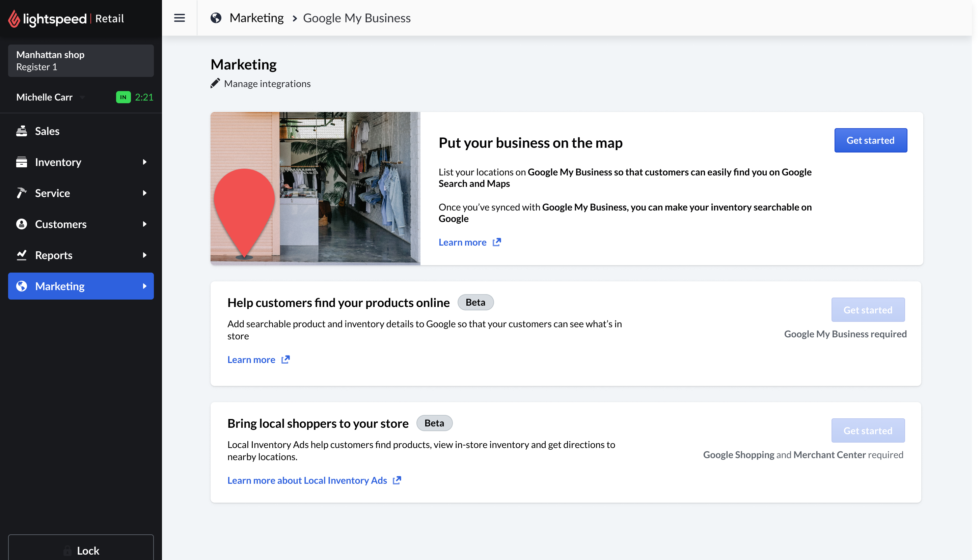This screenshot has height=560, width=980.
Task: Click the 2:21 clocked-in timer
Action: pos(144,97)
